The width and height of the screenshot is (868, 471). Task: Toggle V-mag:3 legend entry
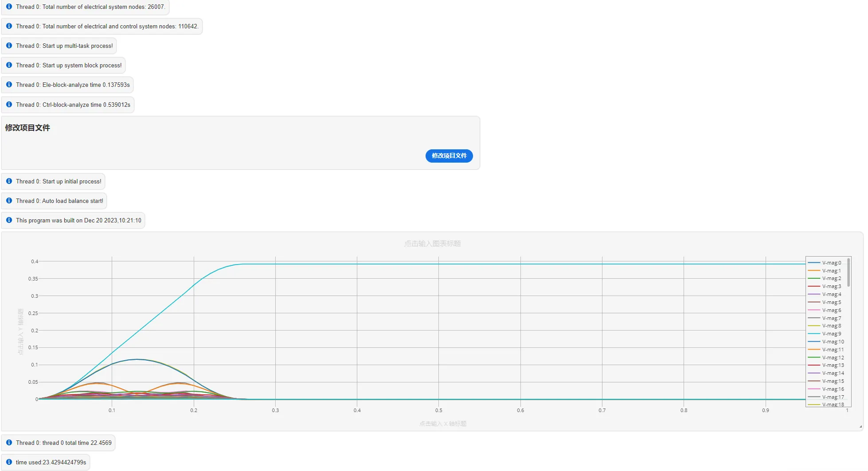coord(825,286)
